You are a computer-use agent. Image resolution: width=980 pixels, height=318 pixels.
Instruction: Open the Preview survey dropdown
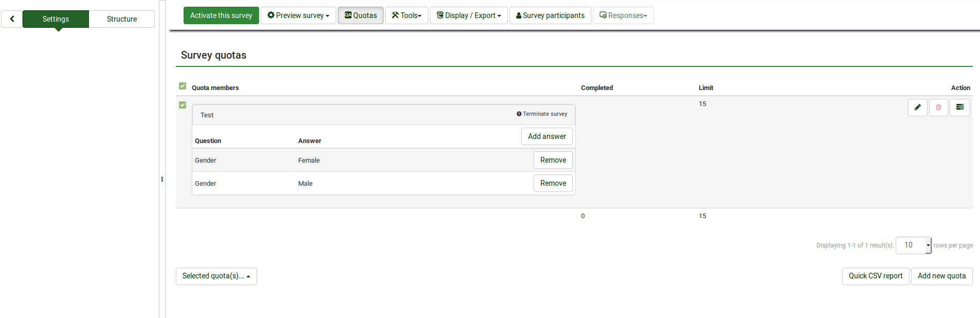pyautogui.click(x=298, y=15)
